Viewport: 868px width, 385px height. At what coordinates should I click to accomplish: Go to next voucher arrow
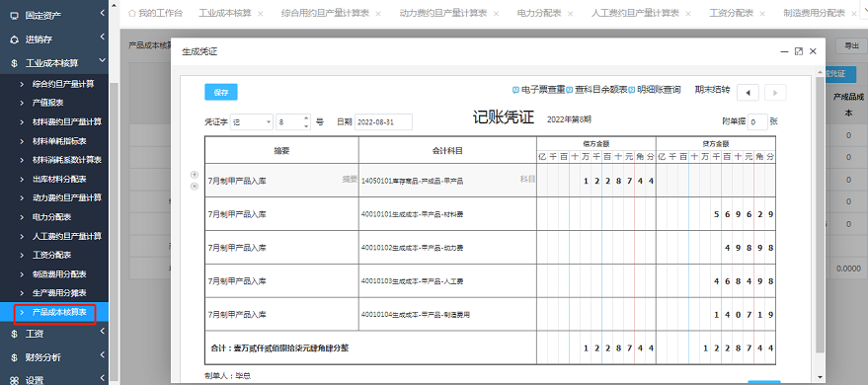tap(775, 93)
